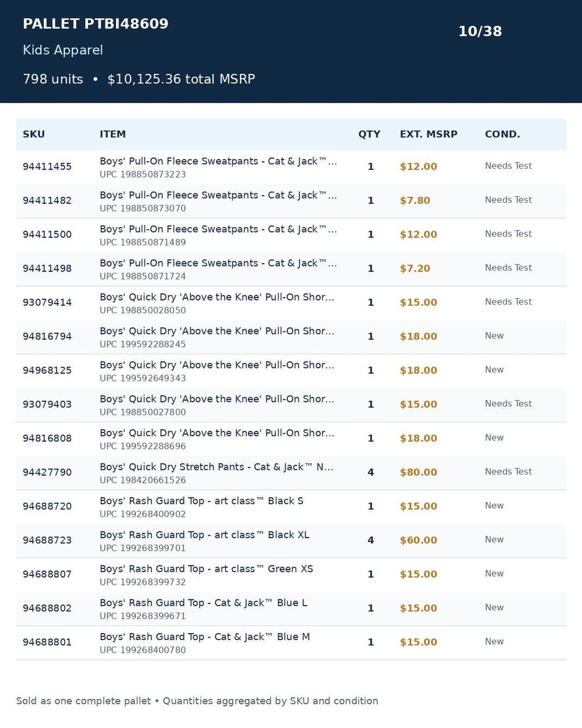This screenshot has width=582, height=728.
Task: Open Rash Guard Top Blue M item
Action: tap(205, 637)
